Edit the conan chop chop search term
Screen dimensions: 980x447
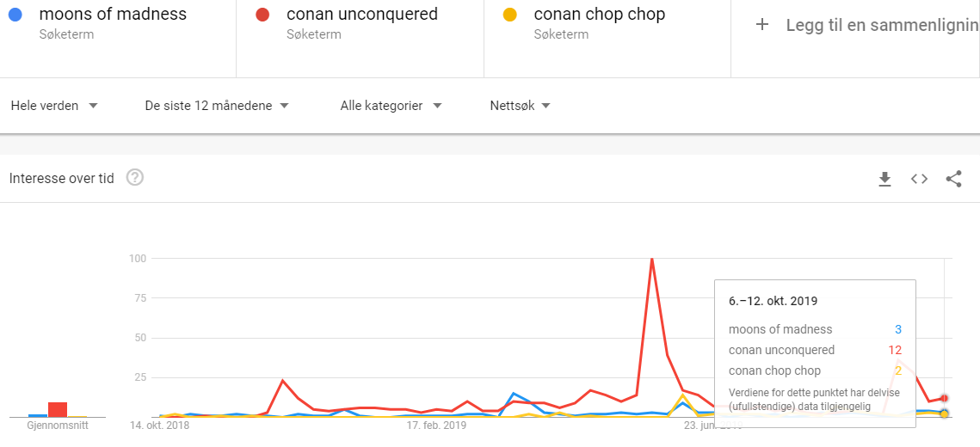(x=600, y=14)
